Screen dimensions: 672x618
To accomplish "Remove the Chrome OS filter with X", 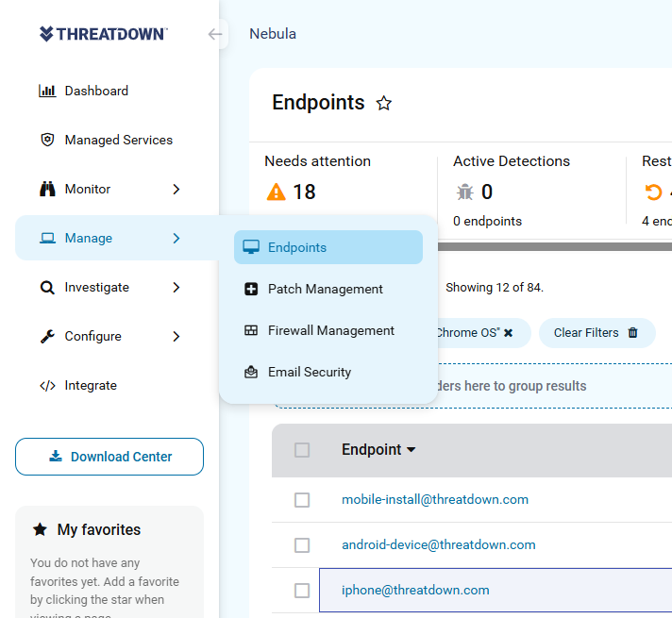I will [x=509, y=332].
